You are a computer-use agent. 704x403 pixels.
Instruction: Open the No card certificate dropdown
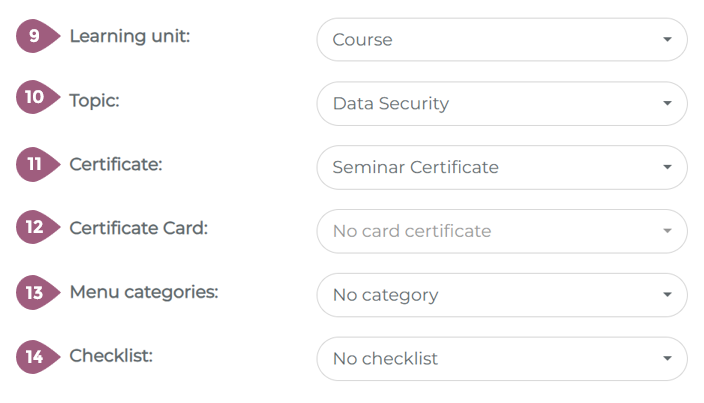501,231
